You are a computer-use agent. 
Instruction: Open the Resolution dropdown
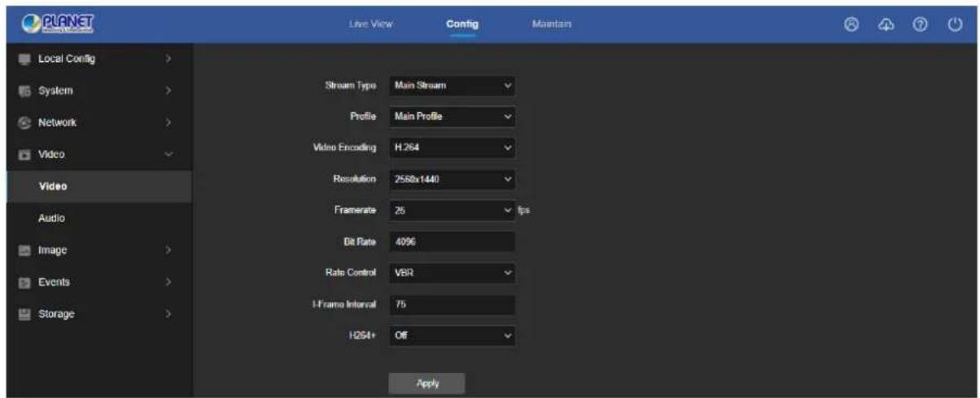pyautogui.click(x=452, y=179)
